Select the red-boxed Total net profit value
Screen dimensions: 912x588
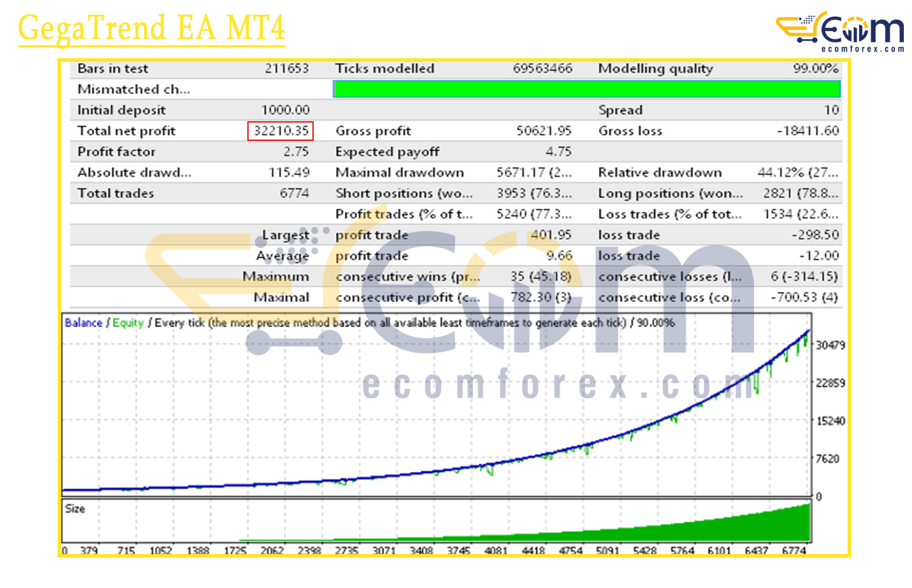[279, 131]
